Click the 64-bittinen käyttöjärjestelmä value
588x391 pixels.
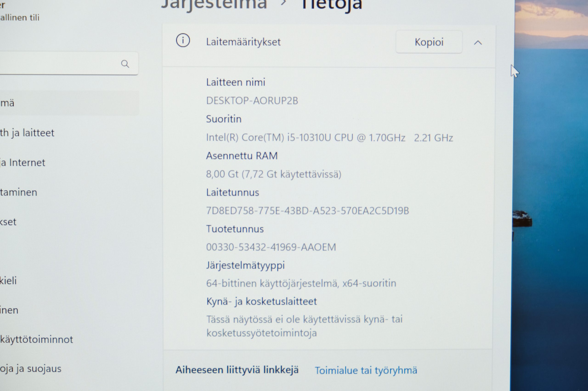301,283
